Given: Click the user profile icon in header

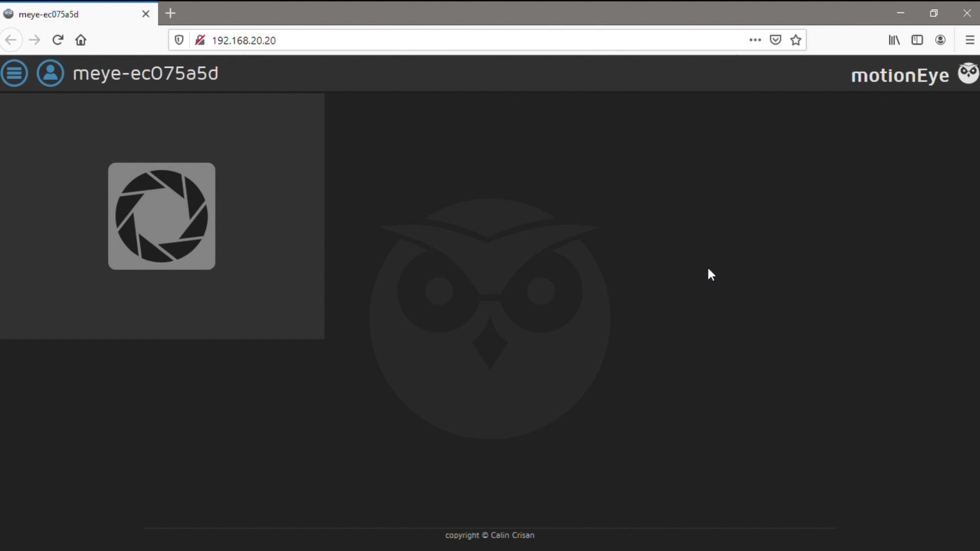Looking at the screenshot, I should (x=50, y=73).
